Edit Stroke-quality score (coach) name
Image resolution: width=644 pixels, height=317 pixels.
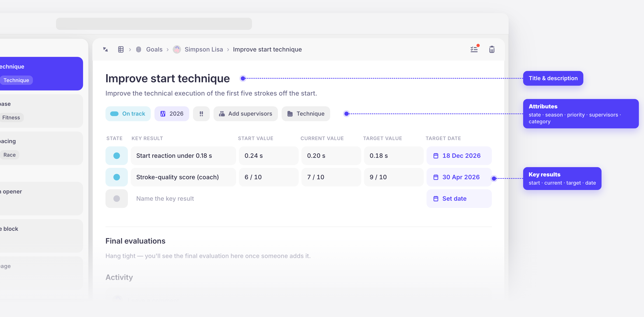click(x=183, y=177)
